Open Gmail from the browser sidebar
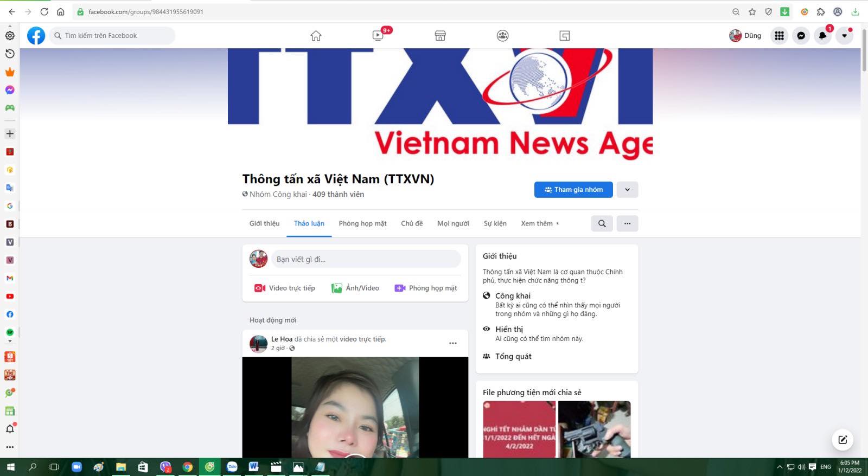The width and height of the screenshot is (868, 476). pyautogui.click(x=10, y=278)
